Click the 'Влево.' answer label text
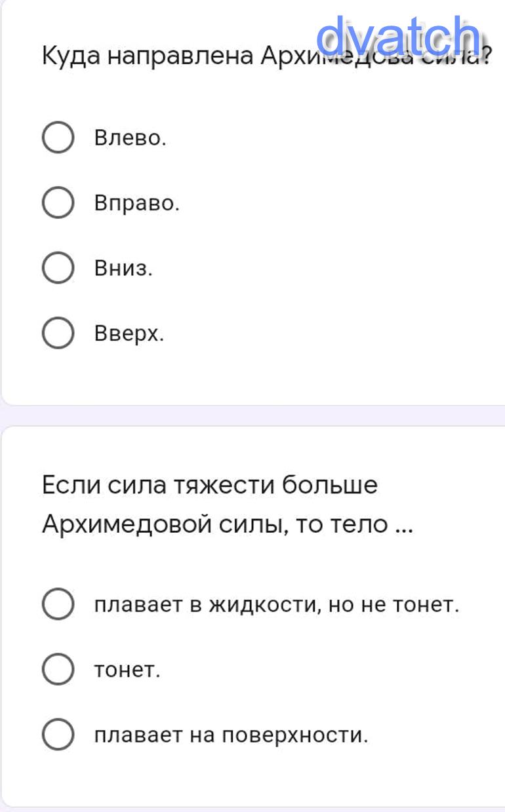This screenshot has width=505, height=812. 131,138
